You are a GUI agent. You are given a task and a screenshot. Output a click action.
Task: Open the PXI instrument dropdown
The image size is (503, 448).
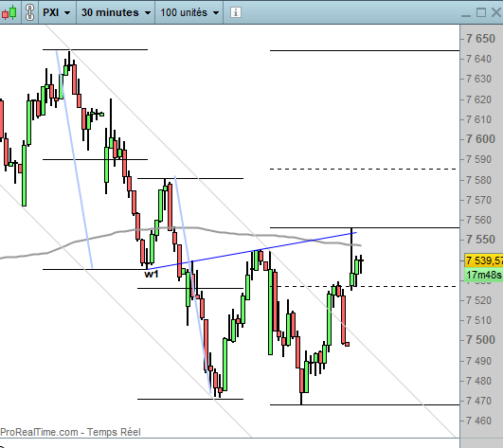[57, 12]
